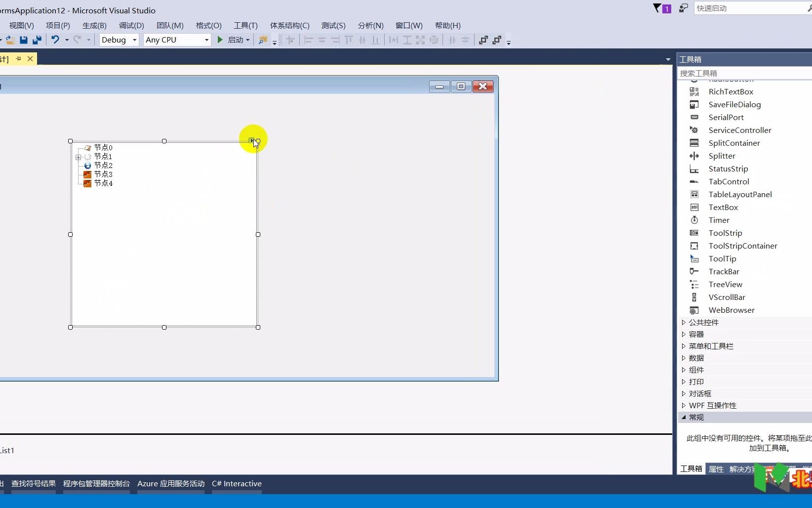Click the 启动 start debugging button
Viewport: 812px width, 508px height.
point(230,40)
